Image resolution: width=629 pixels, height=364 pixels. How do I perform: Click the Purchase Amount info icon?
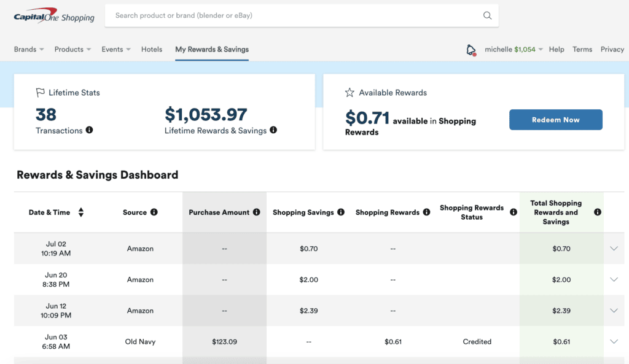(x=257, y=212)
